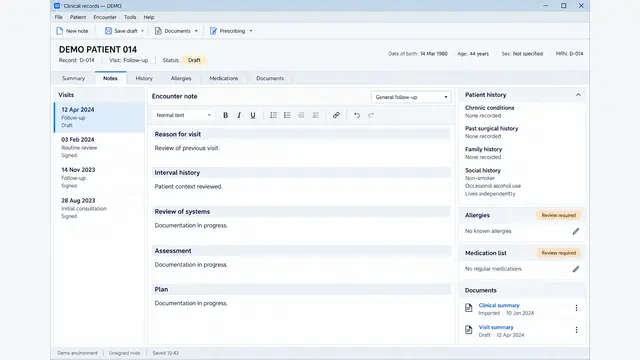Decrease indent in the note editor
The image size is (640, 360).
click(x=301, y=116)
